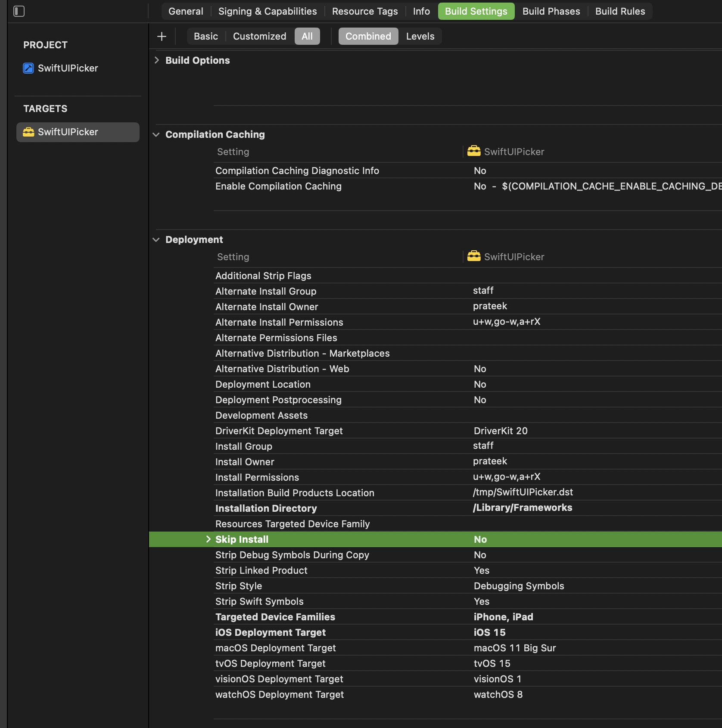Open Deployment Postprocessing value dropdown
The image size is (722, 728).
click(x=480, y=400)
